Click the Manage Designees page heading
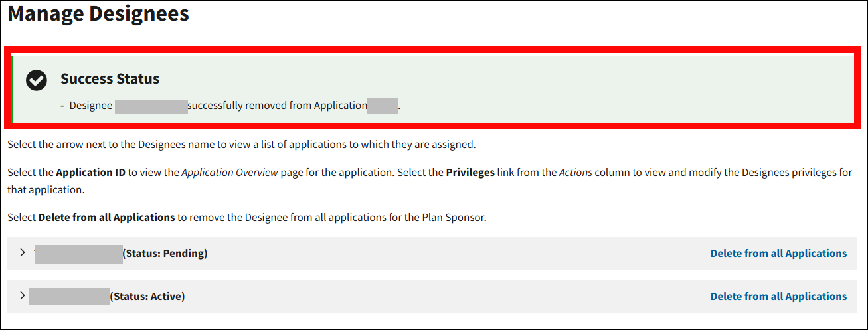 click(x=98, y=14)
